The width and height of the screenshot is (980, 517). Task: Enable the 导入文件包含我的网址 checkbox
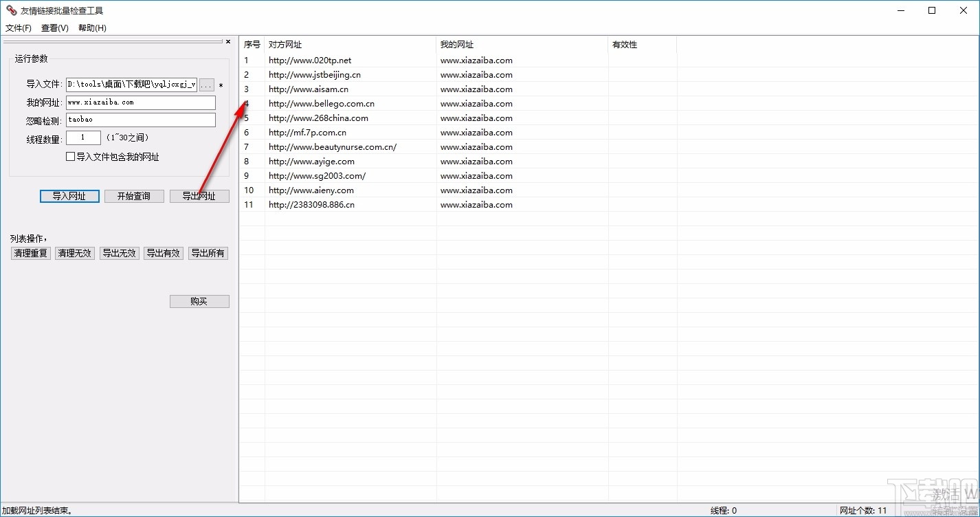click(x=70, y=157)
